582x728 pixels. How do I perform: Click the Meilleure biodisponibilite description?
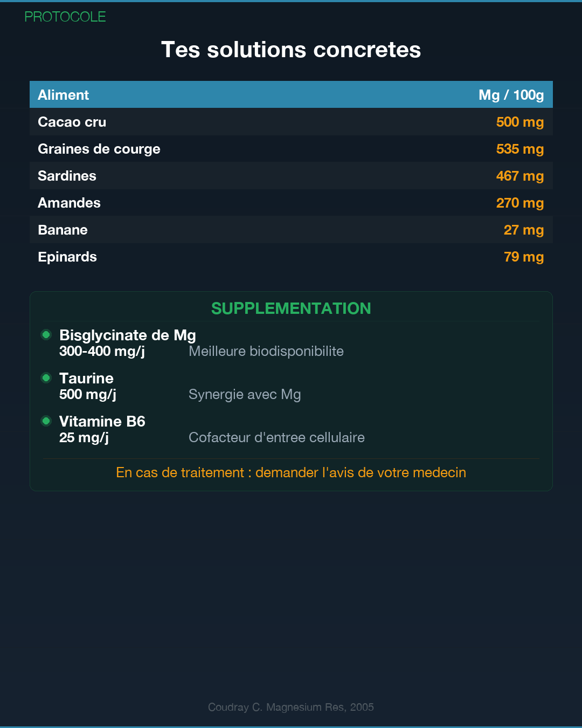266,352
